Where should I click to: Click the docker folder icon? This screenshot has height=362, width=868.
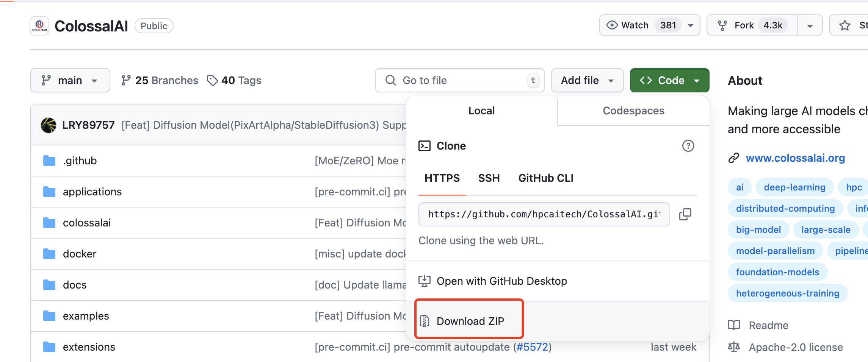[49, 254]
